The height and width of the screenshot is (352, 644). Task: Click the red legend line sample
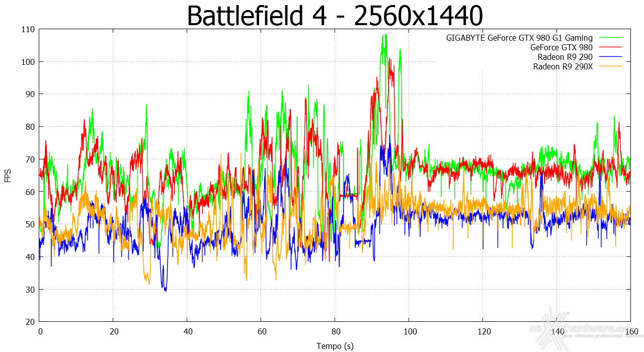[610, 47]
